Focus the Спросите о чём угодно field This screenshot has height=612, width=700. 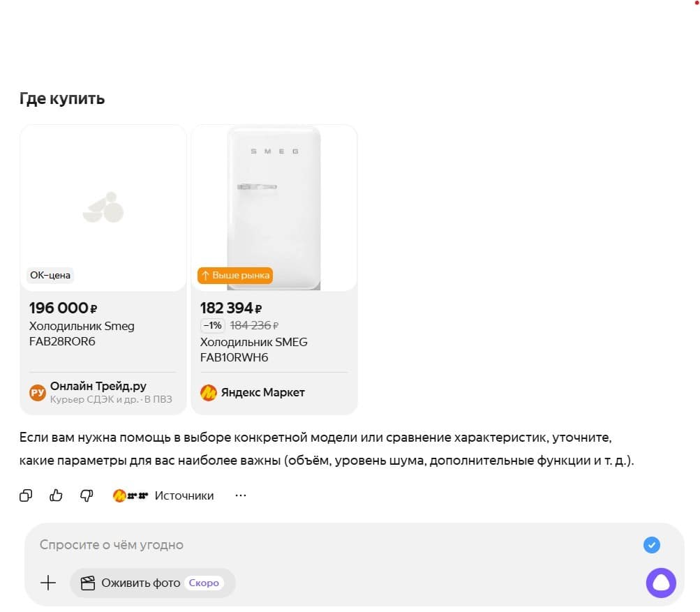point(335,545)
